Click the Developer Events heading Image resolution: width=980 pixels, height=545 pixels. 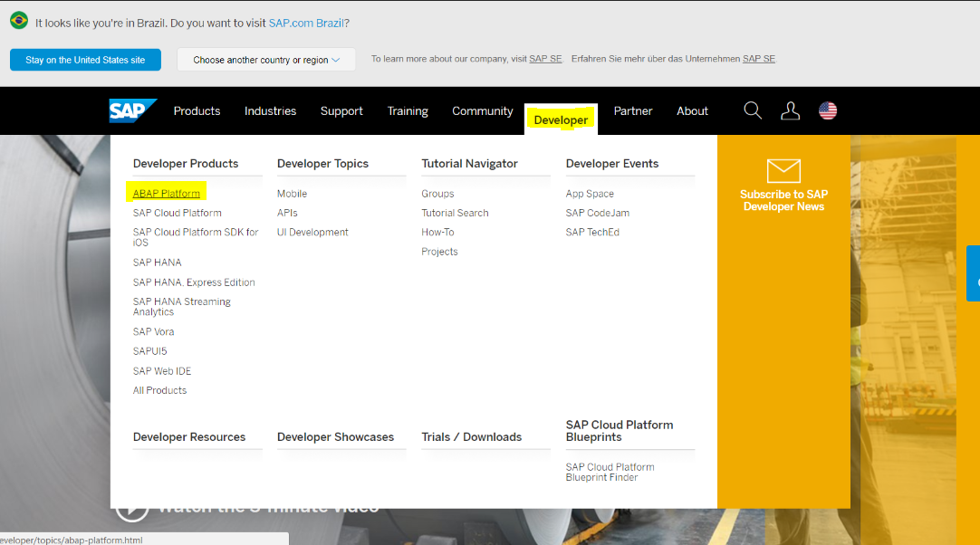[612, 164]
